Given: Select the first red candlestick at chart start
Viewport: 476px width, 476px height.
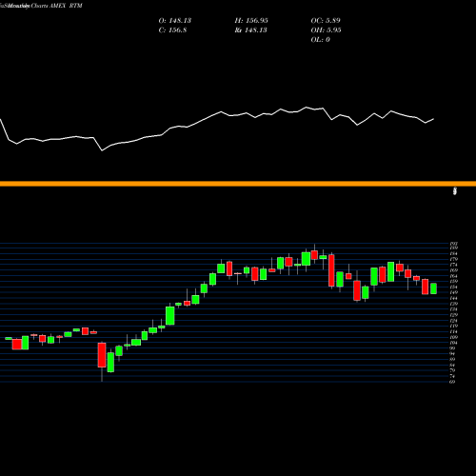Looking at the screenshot, I should point(17,345).
